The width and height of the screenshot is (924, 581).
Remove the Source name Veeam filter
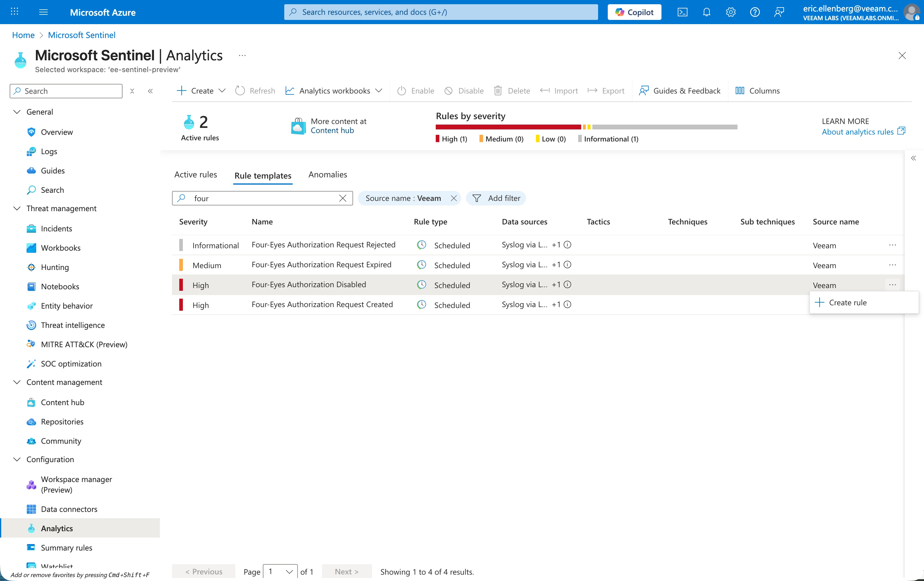[454, 198]
